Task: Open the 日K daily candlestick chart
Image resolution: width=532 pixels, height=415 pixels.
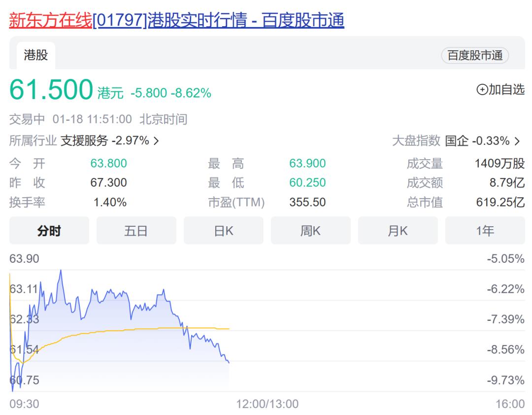Action: click(x=223, y=230)
